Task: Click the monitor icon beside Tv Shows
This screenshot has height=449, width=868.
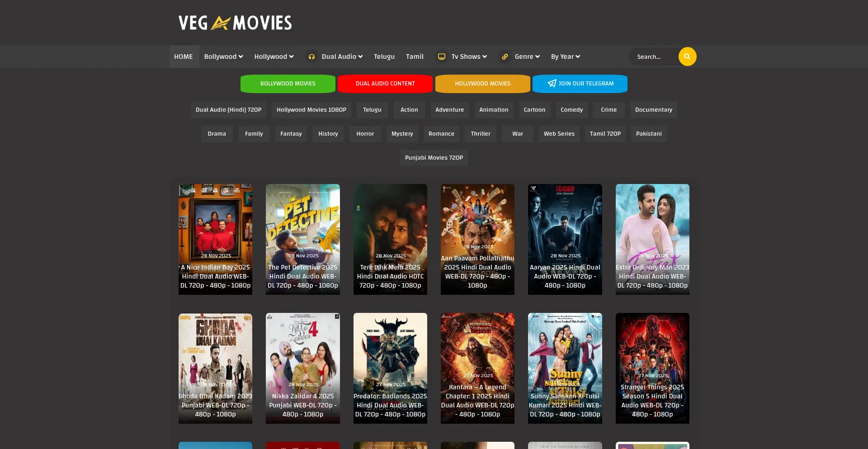Action: click(442, 57)
